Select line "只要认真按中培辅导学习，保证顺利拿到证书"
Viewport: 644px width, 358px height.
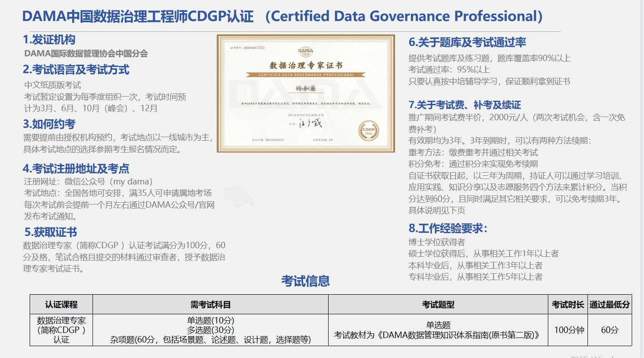coord(489,82)
